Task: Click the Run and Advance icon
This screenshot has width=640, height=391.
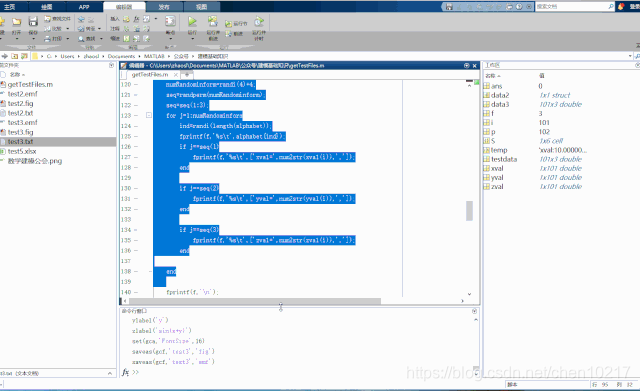Action: (x=213, y=21)
